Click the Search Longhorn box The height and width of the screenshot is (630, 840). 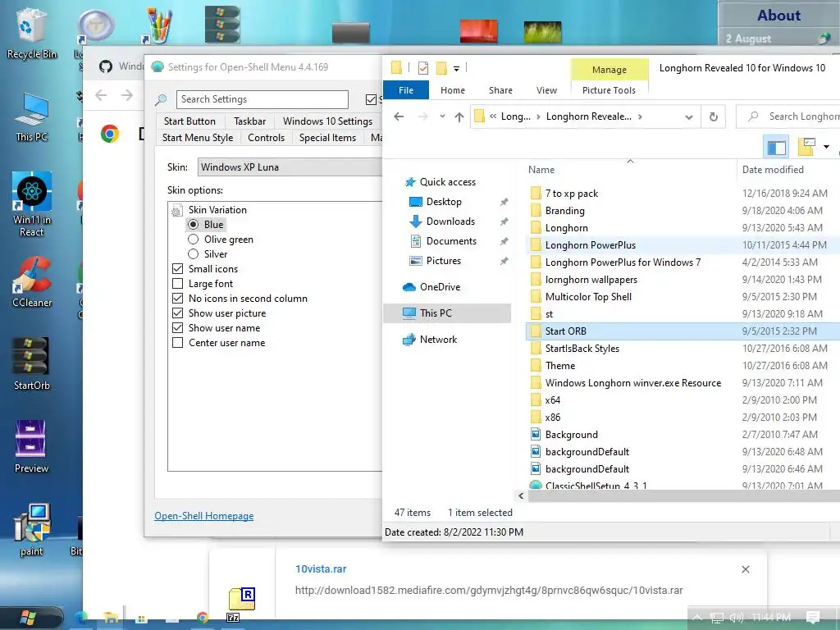tap(788, 116)
